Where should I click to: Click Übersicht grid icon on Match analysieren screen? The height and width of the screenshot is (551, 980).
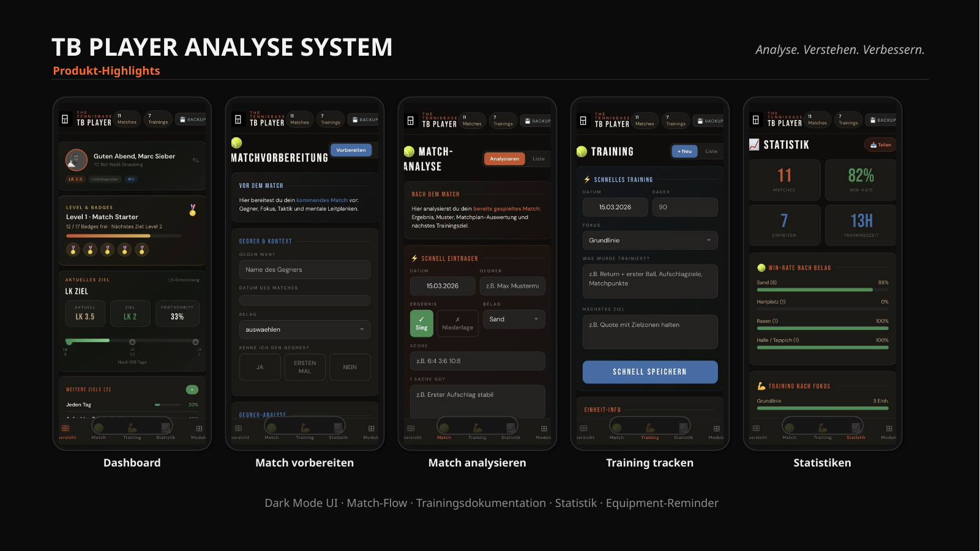click(411, 429)
